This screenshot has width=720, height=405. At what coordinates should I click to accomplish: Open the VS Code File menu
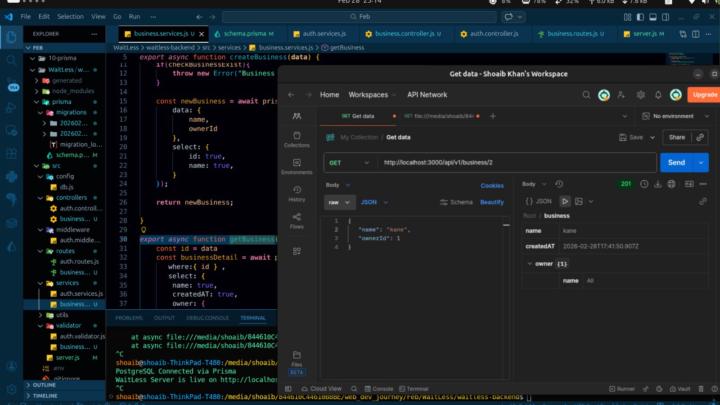click(x=25, y=17)
